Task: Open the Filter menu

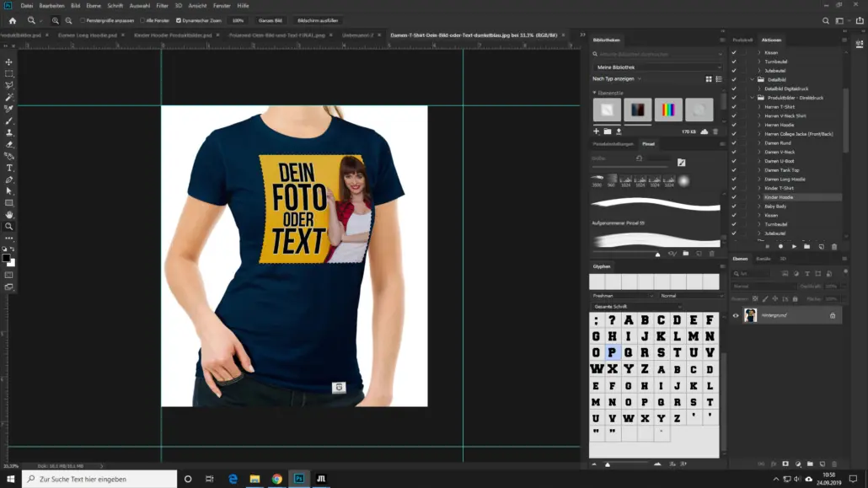Action: coord(162,6)
